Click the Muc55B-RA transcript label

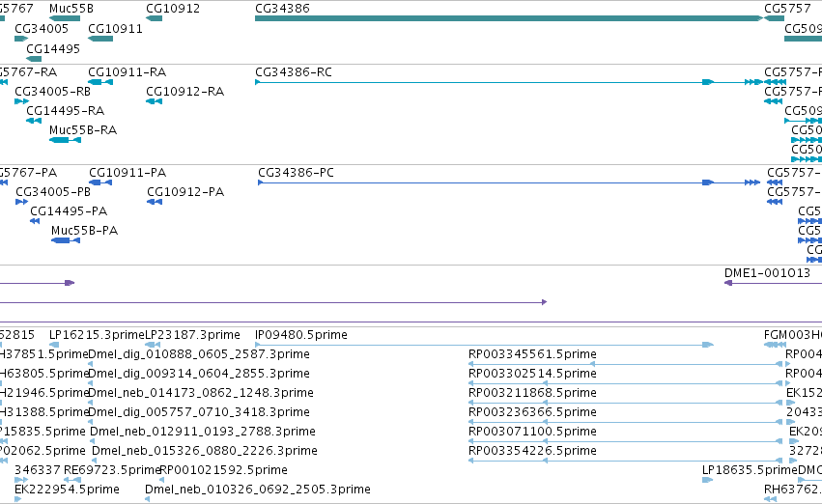click(83, 130)
